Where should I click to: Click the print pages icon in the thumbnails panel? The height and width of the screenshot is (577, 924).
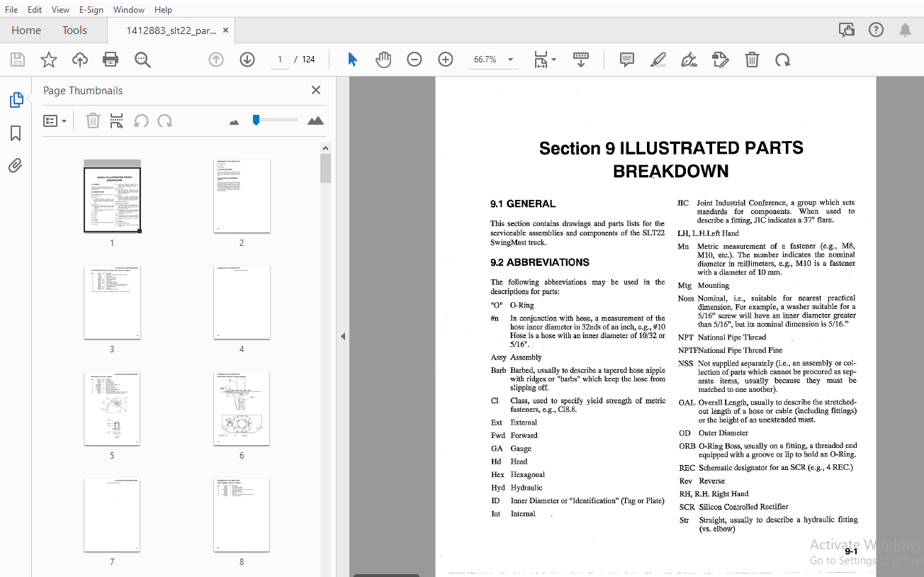[x=117, y=121]
